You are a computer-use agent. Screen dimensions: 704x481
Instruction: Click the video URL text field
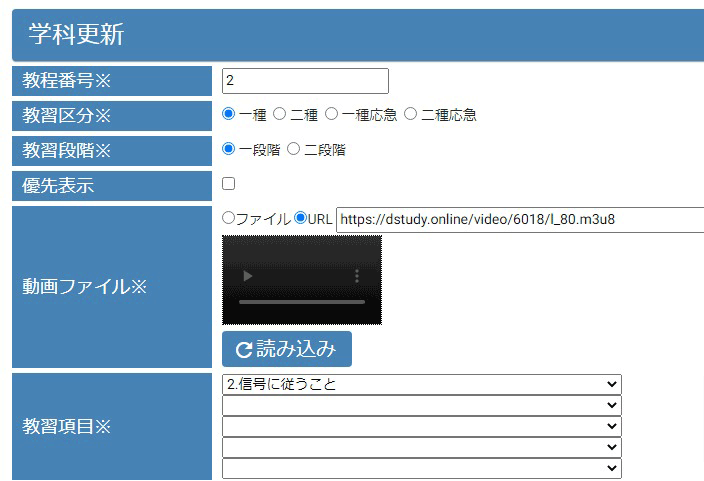pos(519,219)
